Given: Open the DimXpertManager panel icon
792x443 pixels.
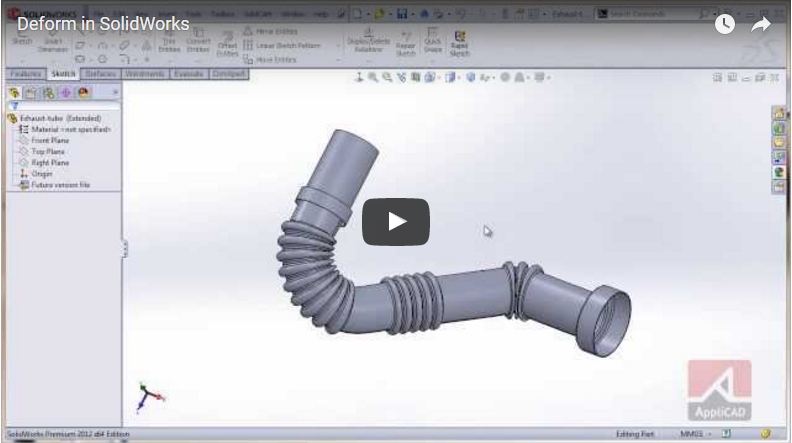Looking at the screenshot, I should pos(66,92).
